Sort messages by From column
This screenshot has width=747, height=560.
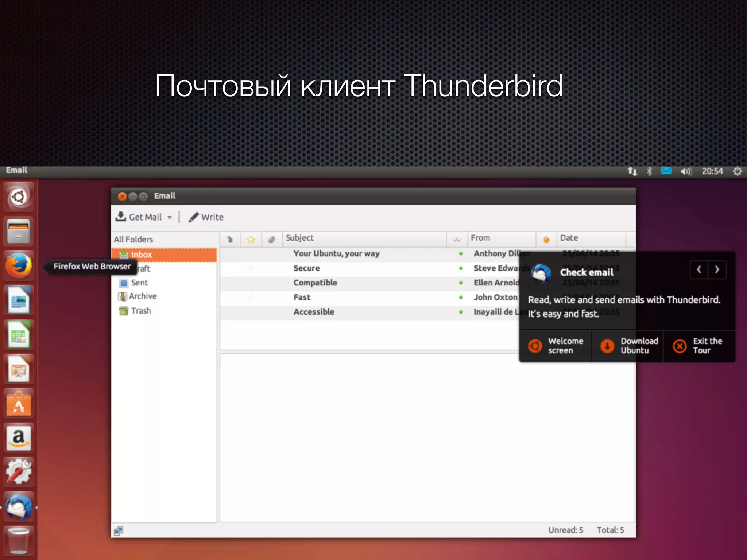(x=502, y=239)
